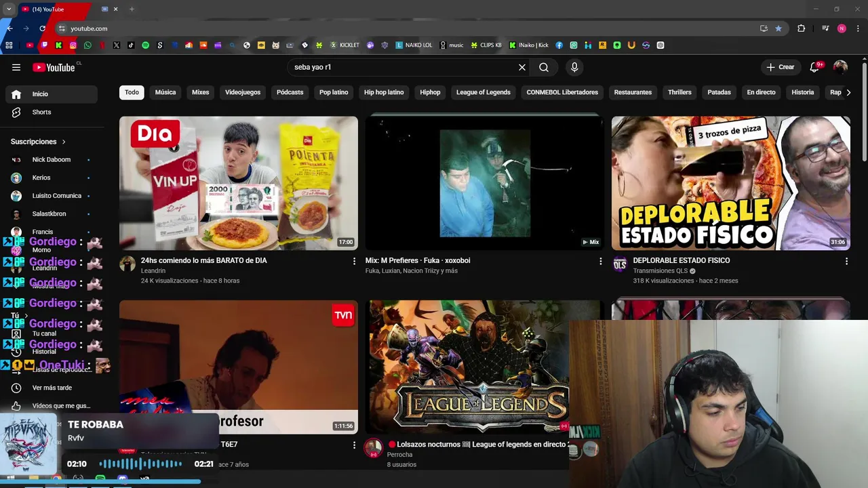This screenshot has height=488, width=868.
Task: Click the YouTube logo
Action: [x=54, y=67]
